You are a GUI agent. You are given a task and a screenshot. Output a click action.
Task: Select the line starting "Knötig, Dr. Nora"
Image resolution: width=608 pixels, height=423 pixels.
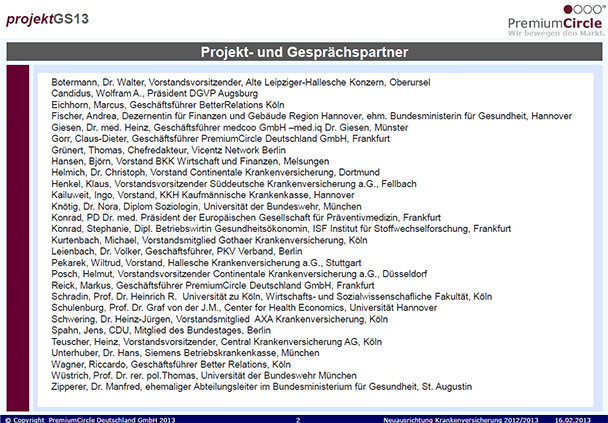206,206
